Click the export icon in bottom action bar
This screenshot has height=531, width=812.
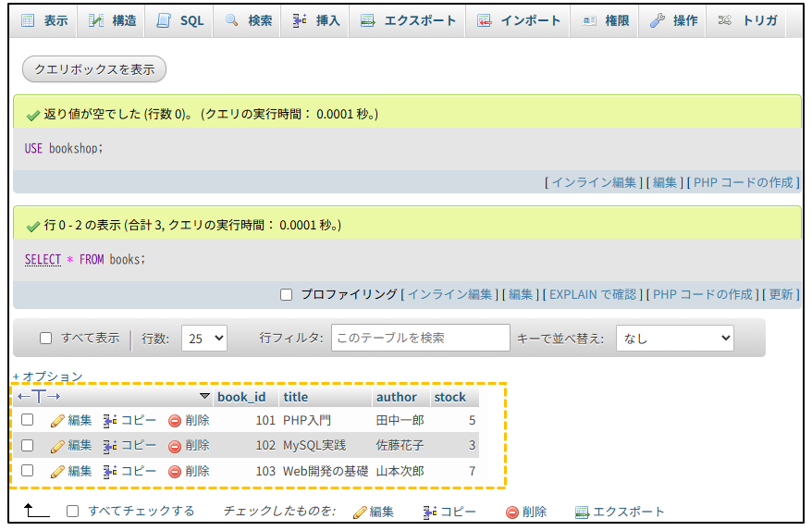tap(582, 512)
